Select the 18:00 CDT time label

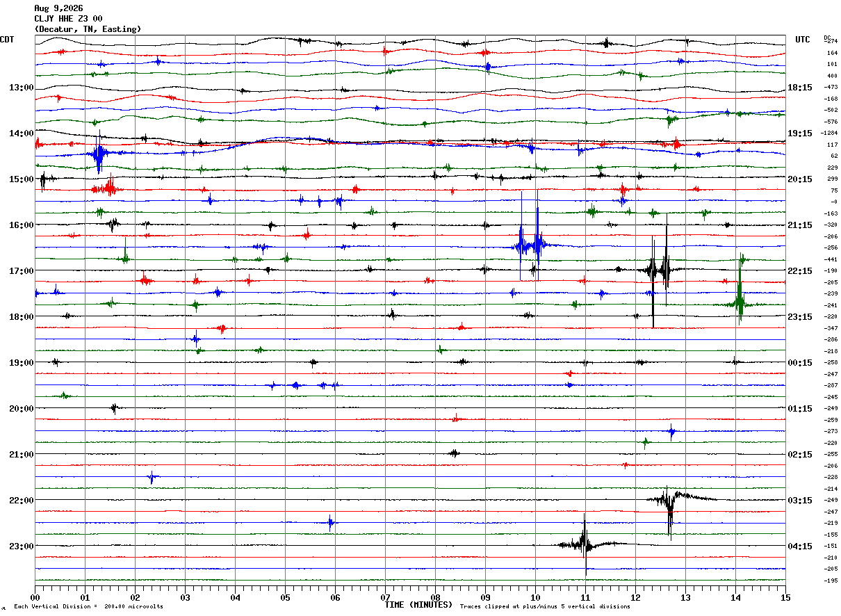click(x=22, y=317)
